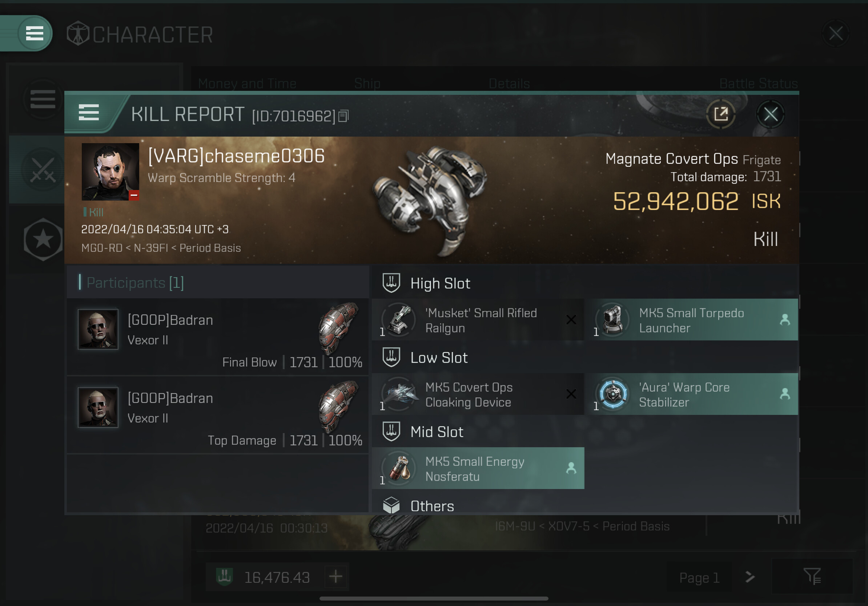Open Badran Final Blow participant entry
This screenshot has height=606, width=868.
click(x=218, y=336)
